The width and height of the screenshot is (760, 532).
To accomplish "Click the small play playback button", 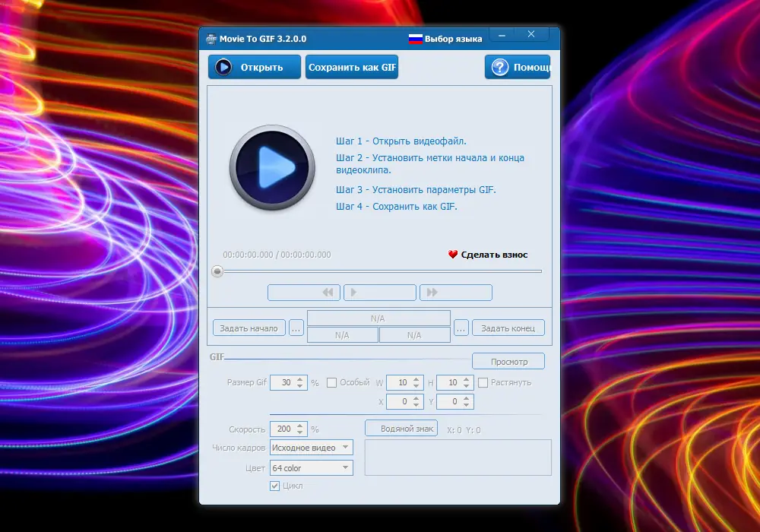I will click(380, 292).
